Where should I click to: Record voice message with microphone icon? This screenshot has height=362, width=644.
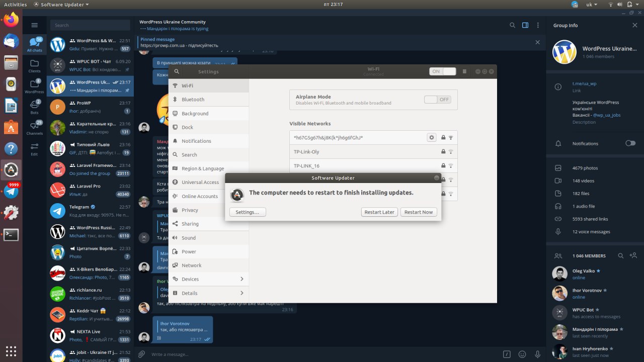pyautogui.click(x=538, y=354)
